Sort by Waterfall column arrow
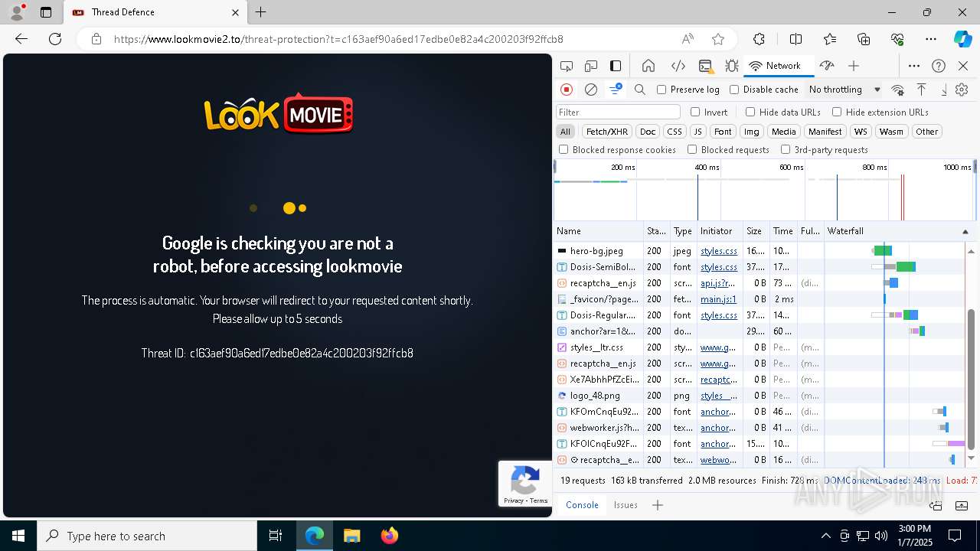980x551 pixels. (x=965, y=231)
